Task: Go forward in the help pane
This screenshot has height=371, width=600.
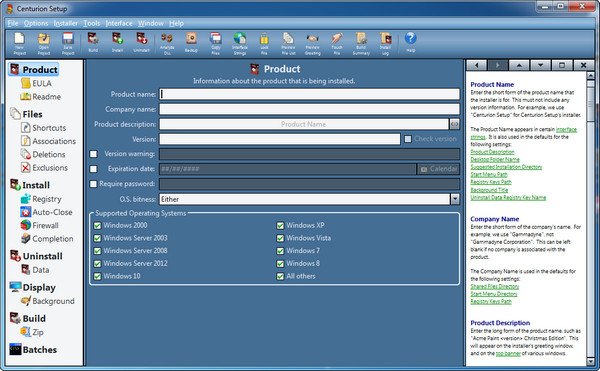Action: tap(497, 65)
